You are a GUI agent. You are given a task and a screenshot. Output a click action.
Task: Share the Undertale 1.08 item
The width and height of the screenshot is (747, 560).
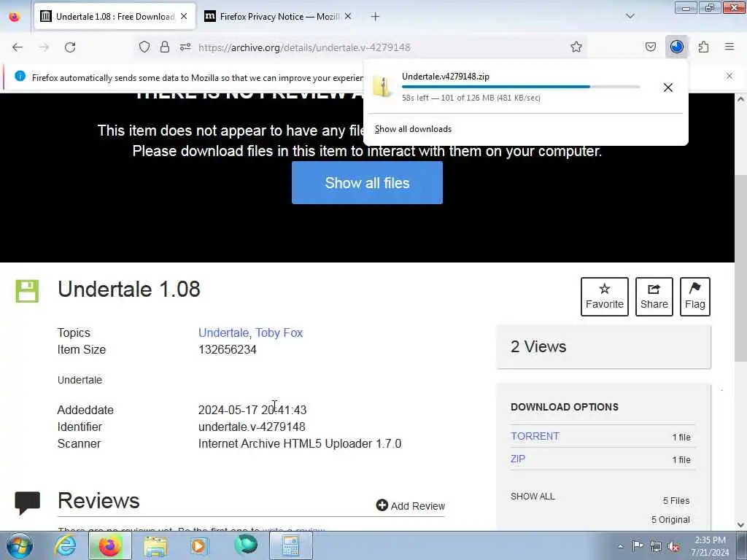[x=654, y=297]
